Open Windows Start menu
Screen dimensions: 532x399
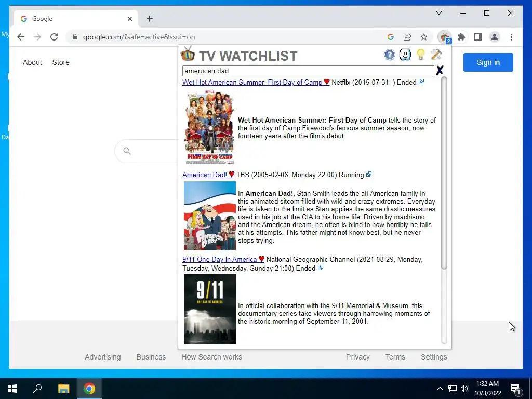pos(12,389)
